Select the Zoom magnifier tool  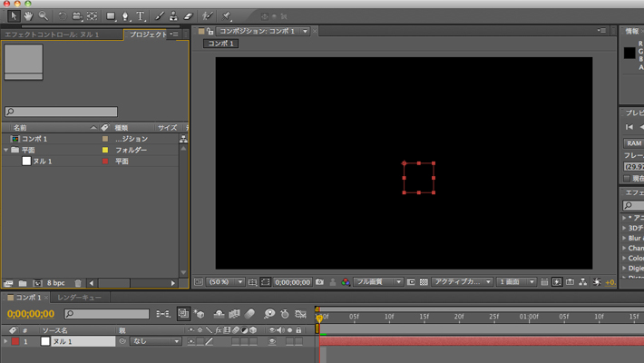click(x=43, y=15)
